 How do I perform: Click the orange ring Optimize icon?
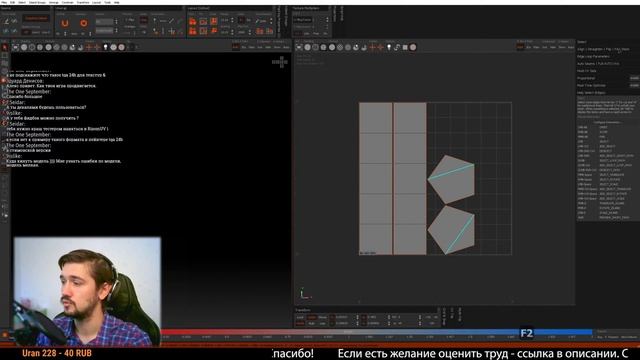pyautogui.click(x=83, y=23)
